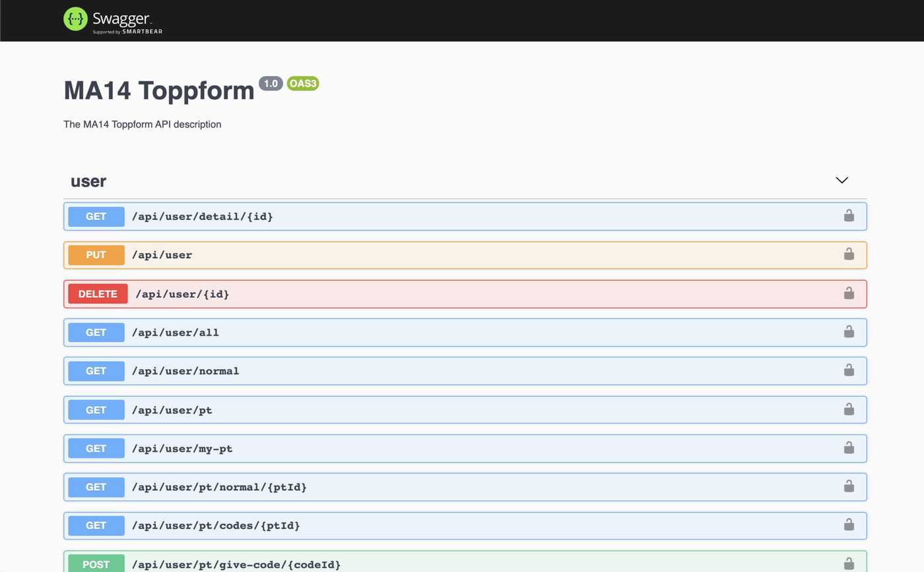Click the lock icon on GET /api/user/pt
The height and width of the screenshot is (572, 924).
(x=849, y=410)
